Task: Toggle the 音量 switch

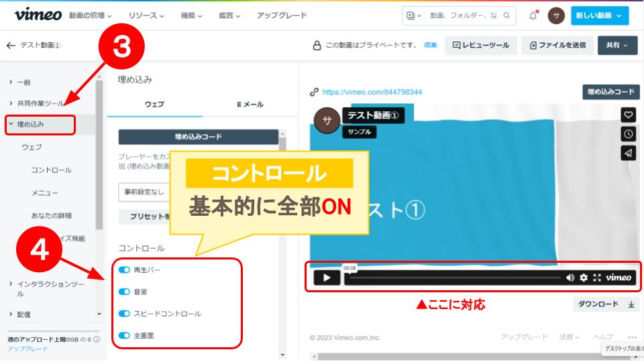Action: tap(124, 292)
